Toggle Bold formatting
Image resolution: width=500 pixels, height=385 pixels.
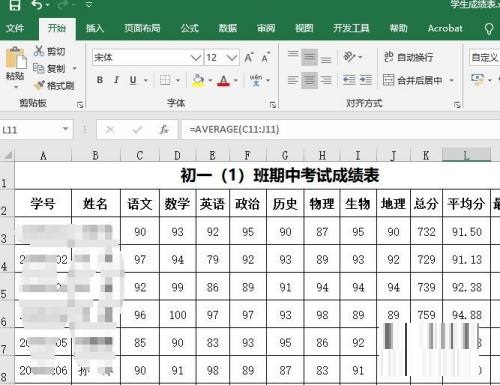(100, 80)
